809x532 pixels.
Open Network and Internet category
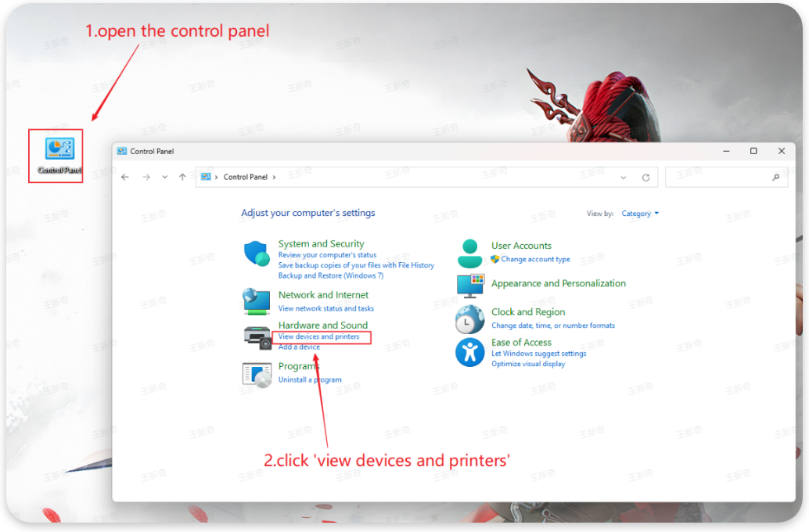coord(323,295)
